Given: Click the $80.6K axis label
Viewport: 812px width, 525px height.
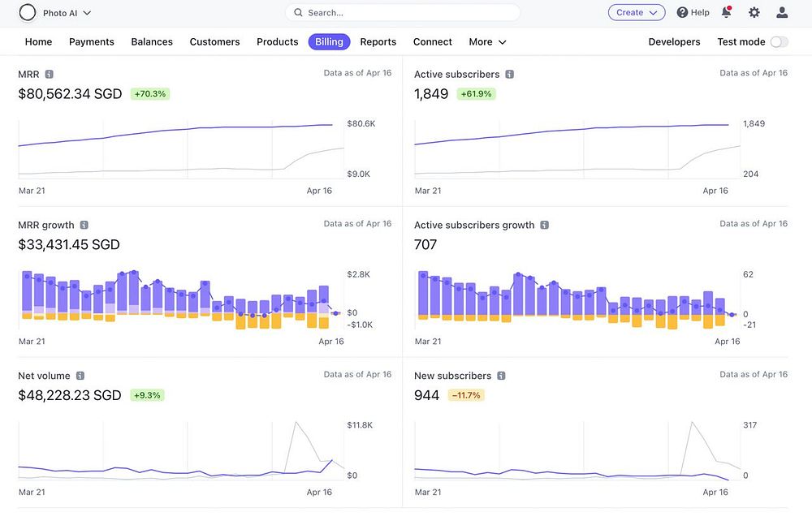Looking at the screenshot, I should click(x=361, y=123).
